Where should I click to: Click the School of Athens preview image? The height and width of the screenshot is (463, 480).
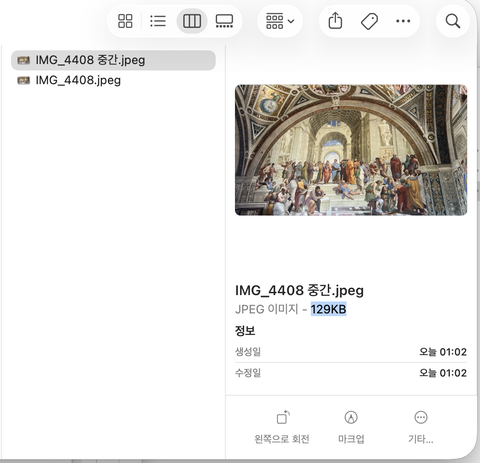(351, 150)
